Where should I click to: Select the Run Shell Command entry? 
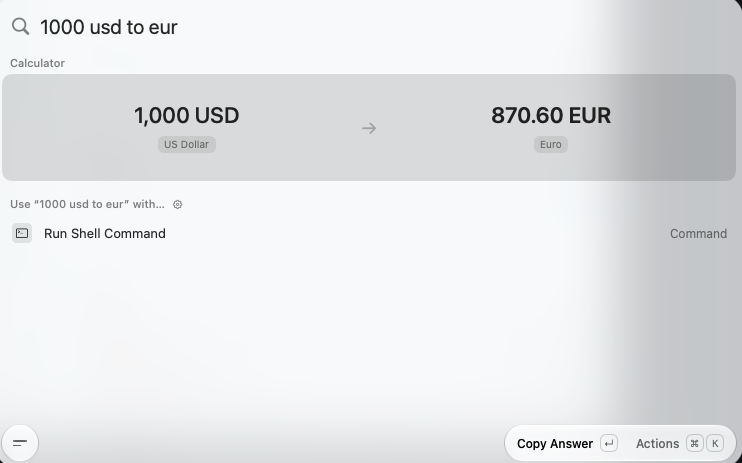(369, 233)
